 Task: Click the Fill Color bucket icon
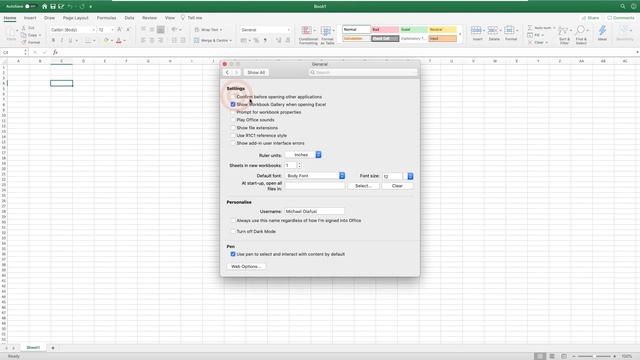[x=106, y=40]
